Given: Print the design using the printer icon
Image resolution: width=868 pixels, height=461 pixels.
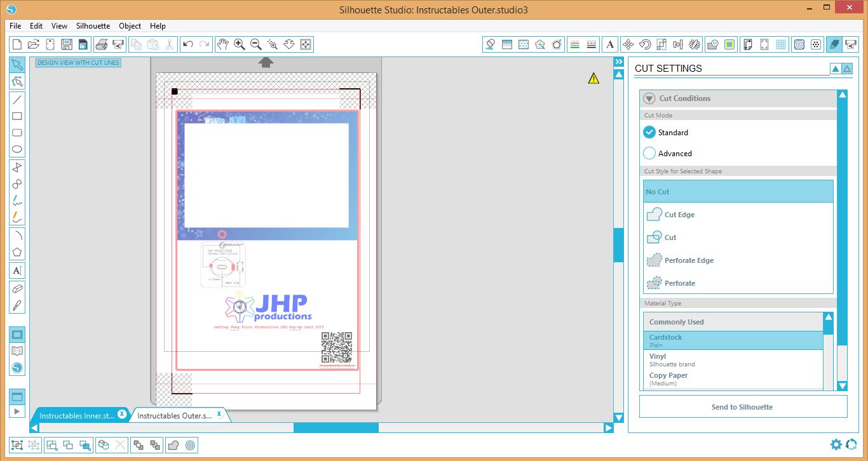Looking at the screenshot, I should [101, 44].
